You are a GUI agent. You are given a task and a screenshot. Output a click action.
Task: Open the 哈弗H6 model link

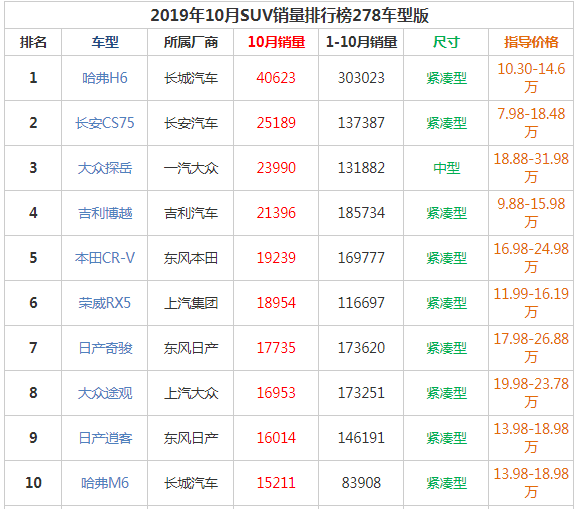click(105, 78)
